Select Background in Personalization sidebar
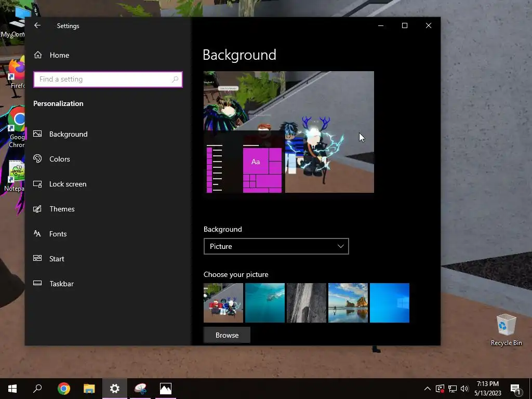 click(108, 134)
